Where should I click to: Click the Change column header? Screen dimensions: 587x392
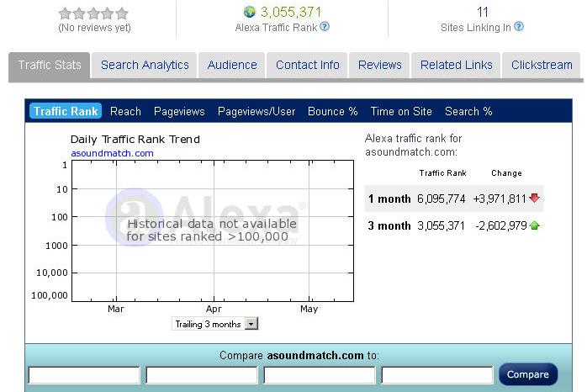[x=506, y=173]
